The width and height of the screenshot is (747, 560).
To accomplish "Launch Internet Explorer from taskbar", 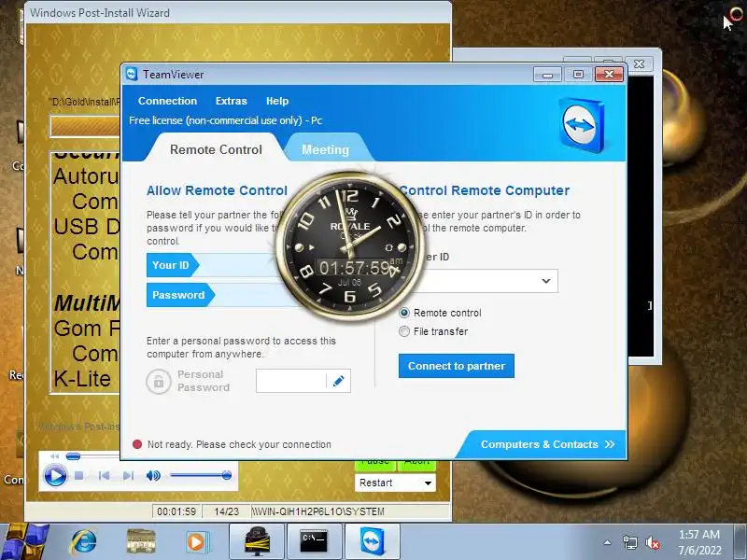I will click(x=83, y=542).
